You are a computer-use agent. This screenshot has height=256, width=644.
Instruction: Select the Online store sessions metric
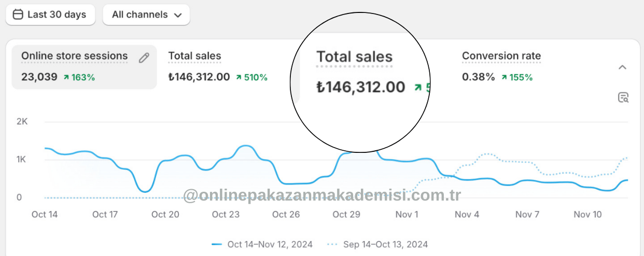tap(74, 56)
